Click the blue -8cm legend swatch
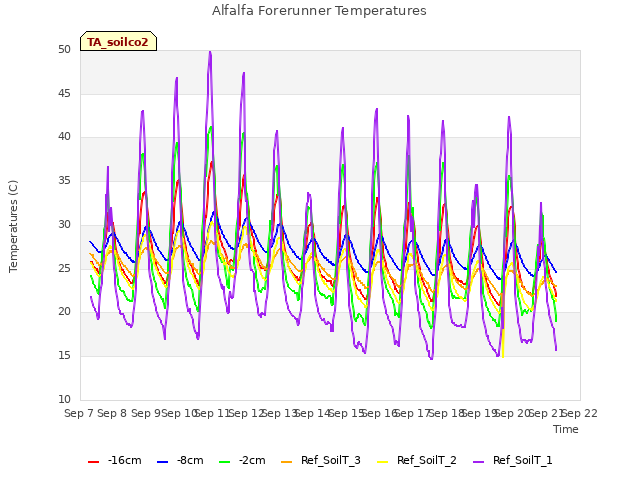This screenshot has height=480, width=640. point(162,462)
